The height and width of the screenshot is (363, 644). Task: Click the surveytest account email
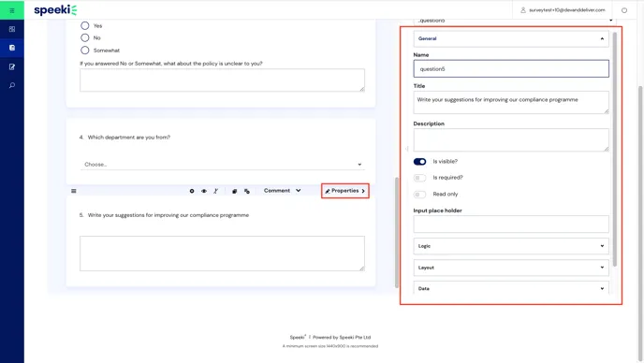pyautogui.click(x=567, y=10)
